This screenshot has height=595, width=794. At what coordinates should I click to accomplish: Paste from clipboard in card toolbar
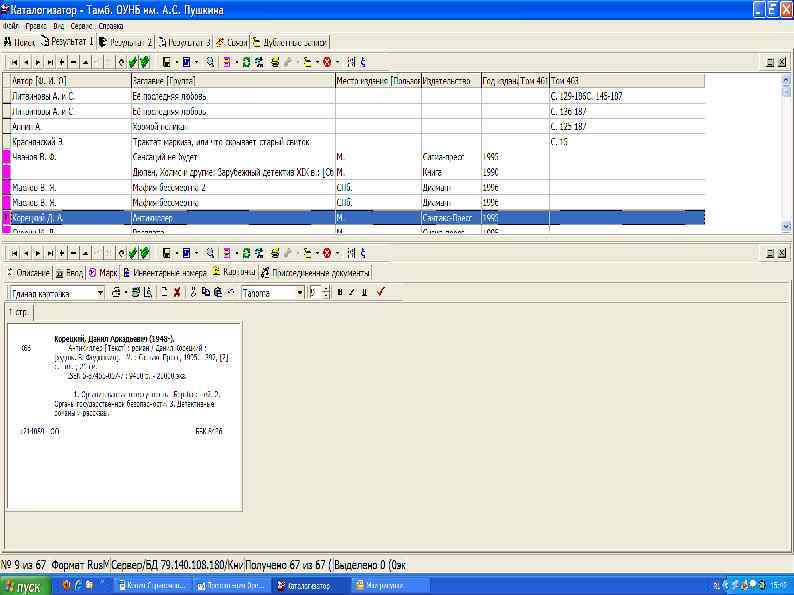click(x=218, y=292)
